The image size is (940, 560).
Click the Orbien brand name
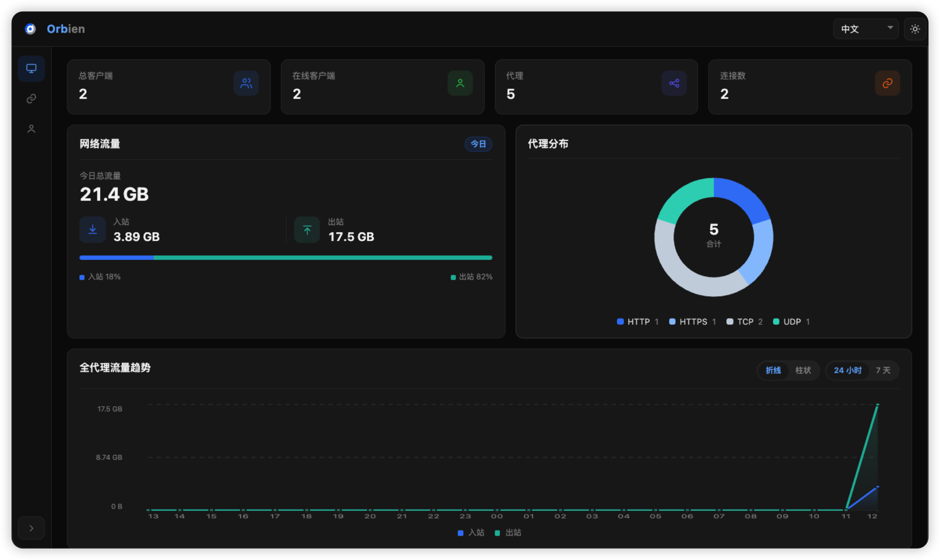tap(66, 29)
